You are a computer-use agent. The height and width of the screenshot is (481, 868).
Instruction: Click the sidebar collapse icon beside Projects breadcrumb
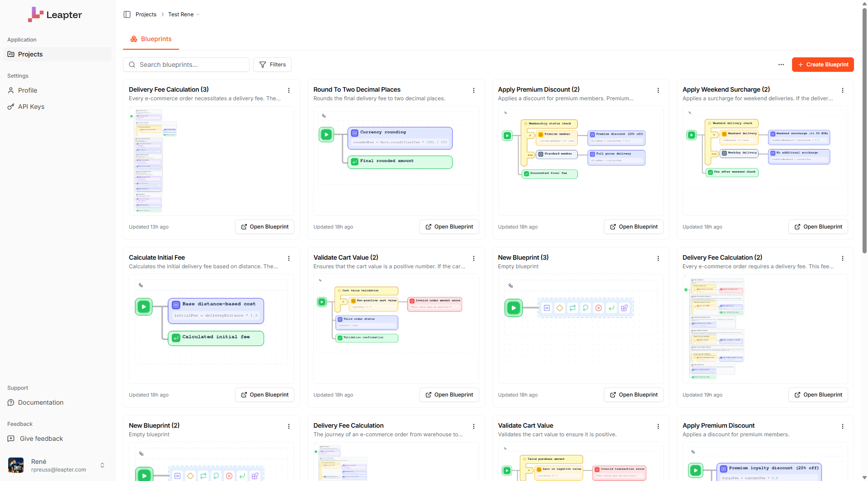click(127, 14)
